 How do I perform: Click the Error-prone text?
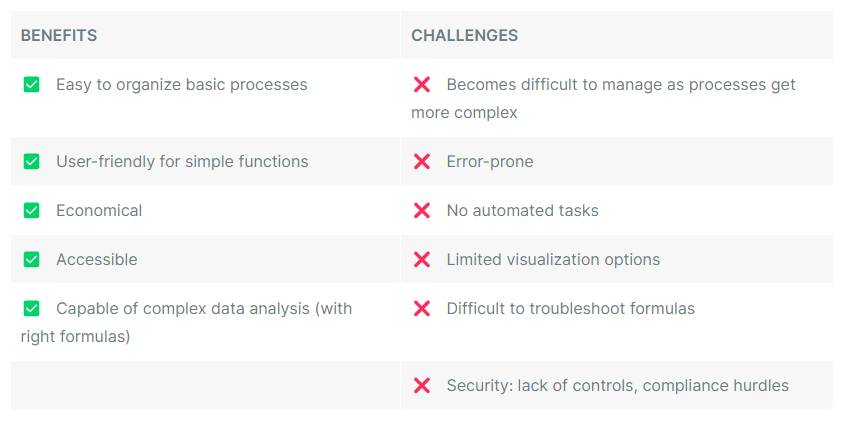[x=490, y=162]
